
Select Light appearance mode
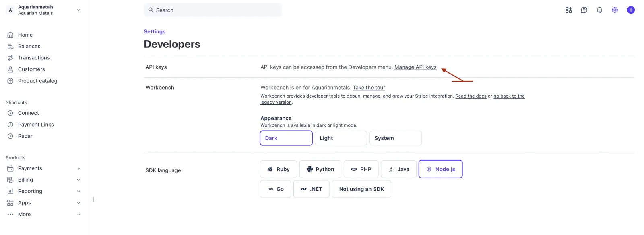click(x=341, y=138)
